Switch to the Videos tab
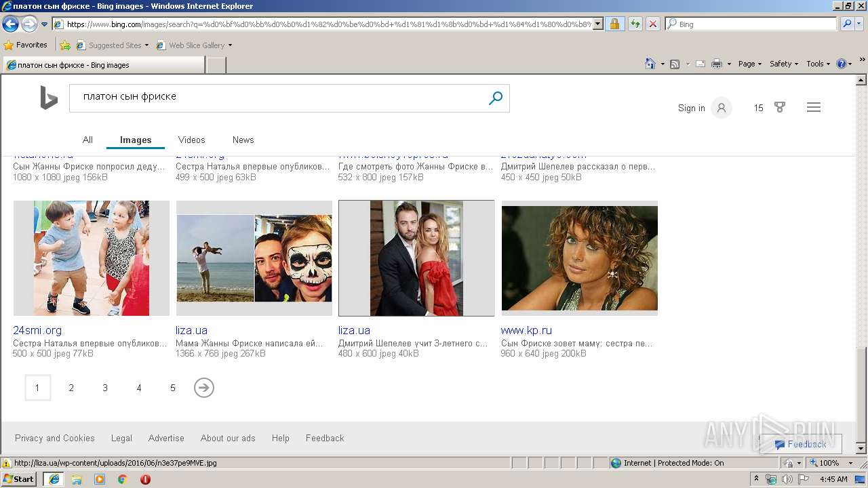Screen dimensions: 868x488 pyautogui.click(x=191, y=140)
